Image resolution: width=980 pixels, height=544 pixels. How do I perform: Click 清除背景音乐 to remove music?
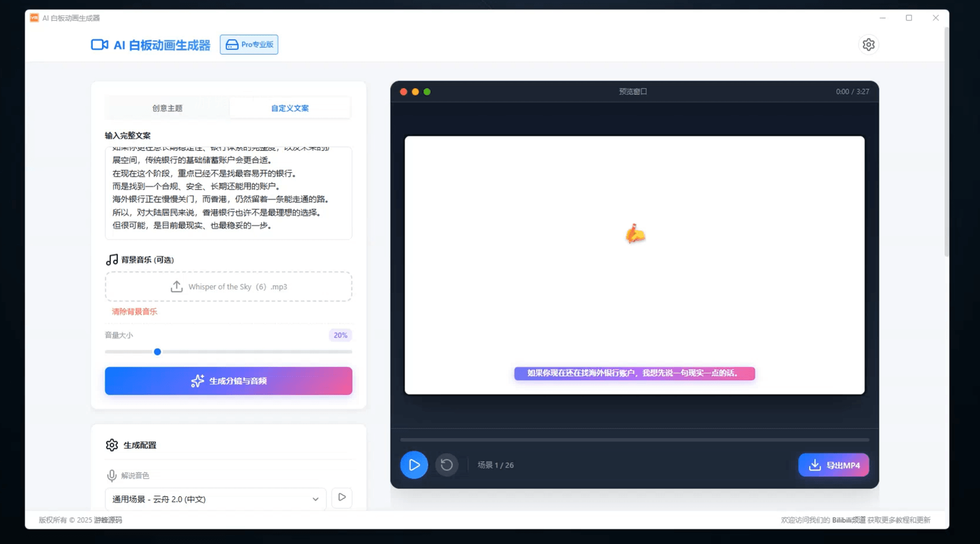[x=134, y=312]
